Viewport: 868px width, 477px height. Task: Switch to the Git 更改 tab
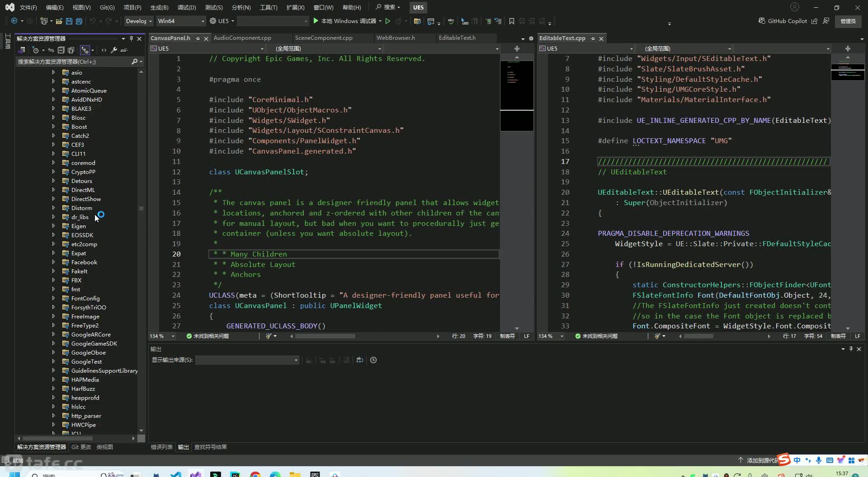(x=81, y=447)
